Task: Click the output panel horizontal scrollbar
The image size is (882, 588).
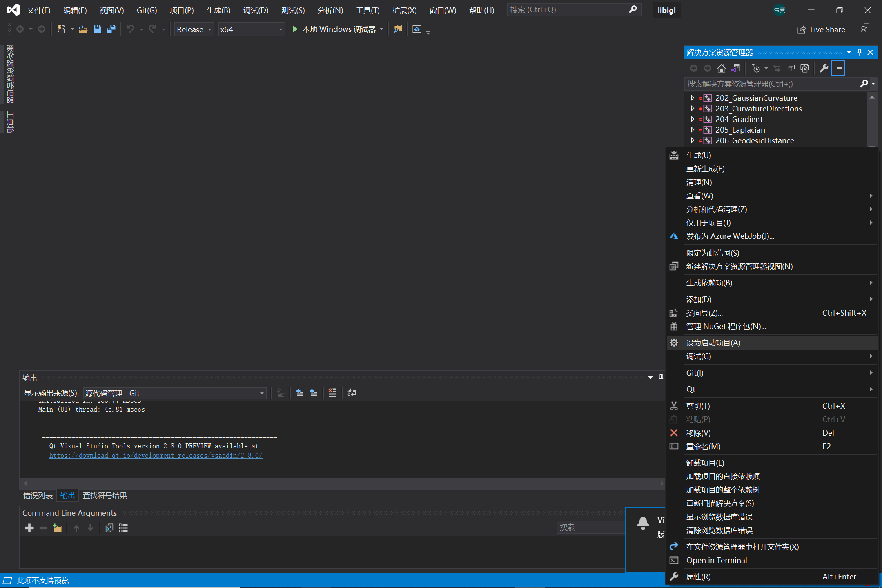Action: 343,483
